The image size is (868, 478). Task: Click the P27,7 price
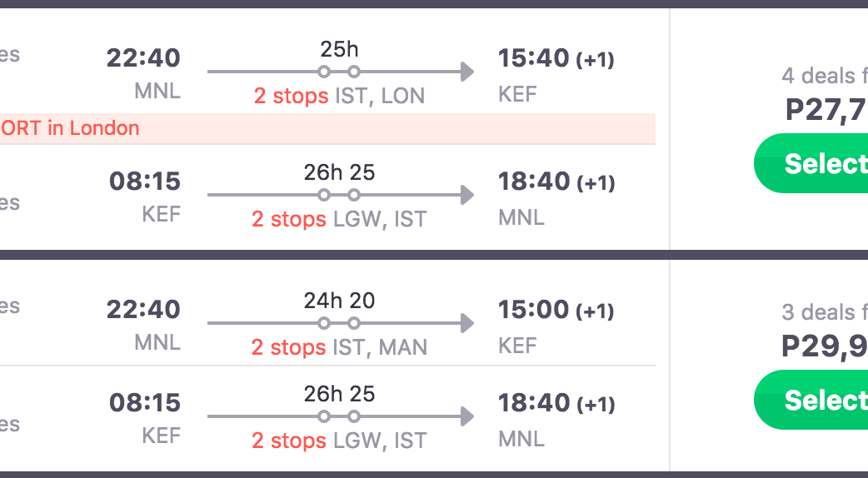[x=826, y=110]
